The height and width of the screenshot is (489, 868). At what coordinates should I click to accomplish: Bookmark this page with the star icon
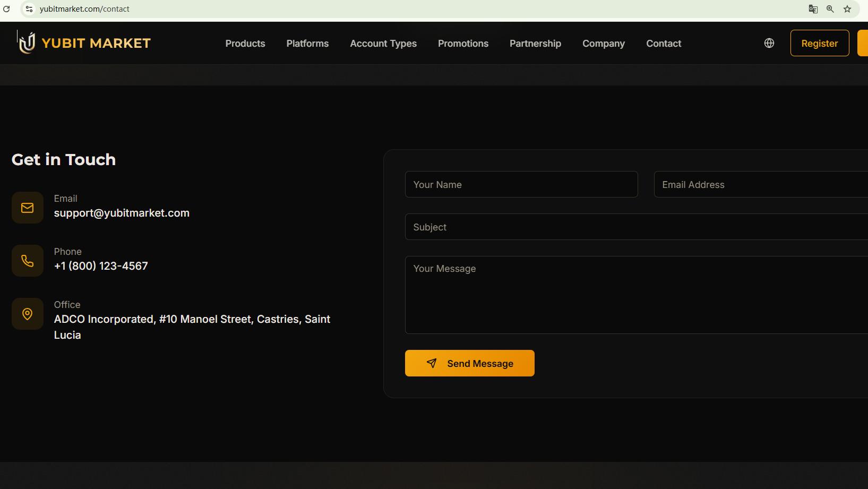[847, 9]
